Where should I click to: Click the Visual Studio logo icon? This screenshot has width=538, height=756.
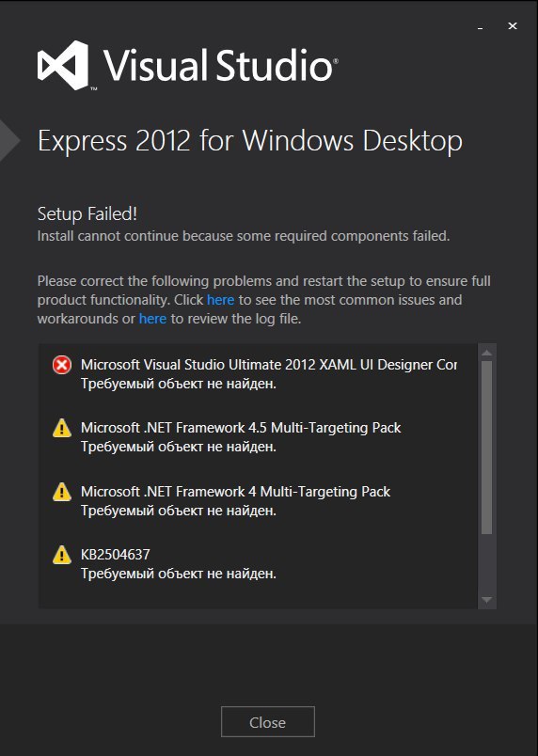(63, 65)
